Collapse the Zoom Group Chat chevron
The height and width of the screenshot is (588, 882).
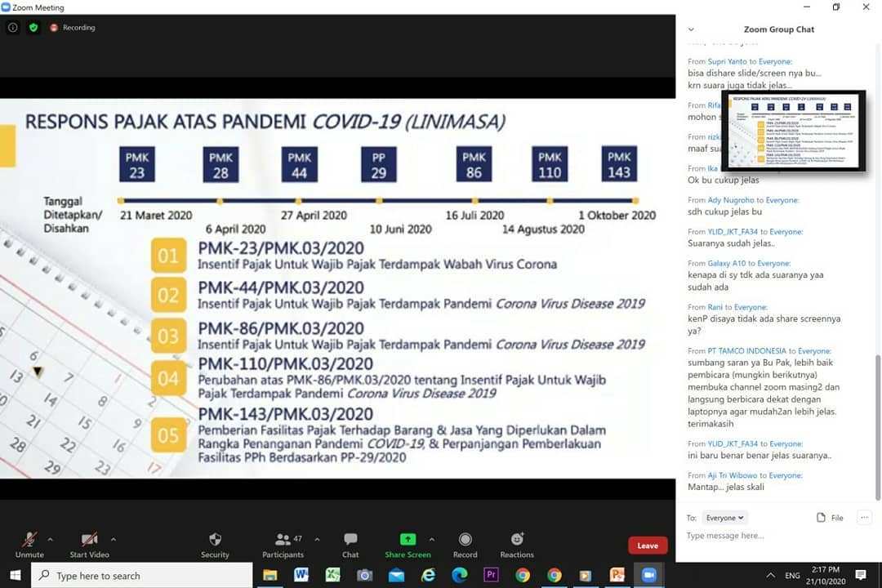tap(691, 29)
